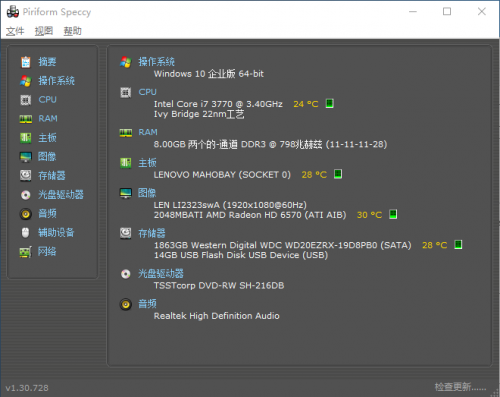
Task: Click the 主板 heading link in summary
Action: (x=147, y=163)
